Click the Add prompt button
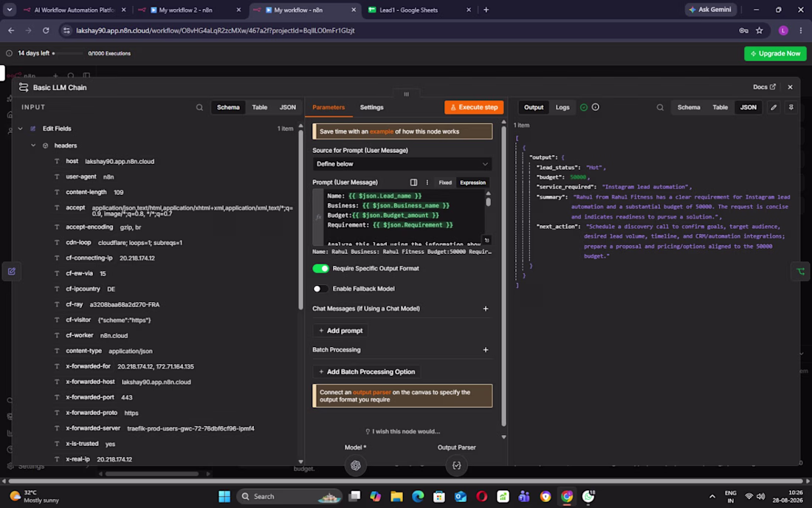 pos(341,330)
